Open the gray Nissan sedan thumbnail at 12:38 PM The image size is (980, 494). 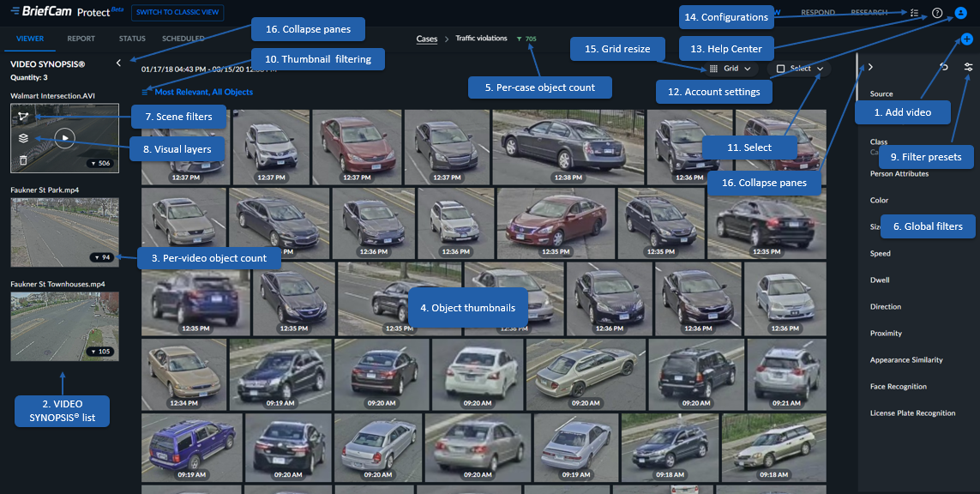(x=568, y=147)
